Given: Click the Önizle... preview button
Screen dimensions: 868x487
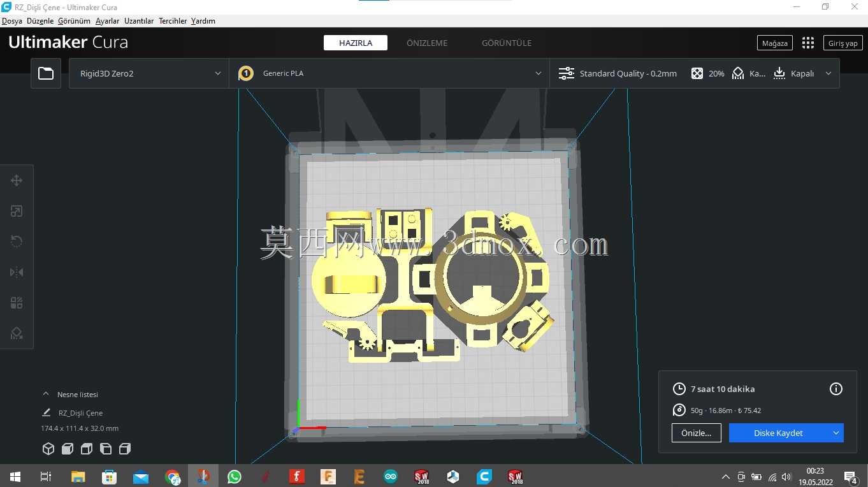Looking at the screenshot, I should [696, 433].
